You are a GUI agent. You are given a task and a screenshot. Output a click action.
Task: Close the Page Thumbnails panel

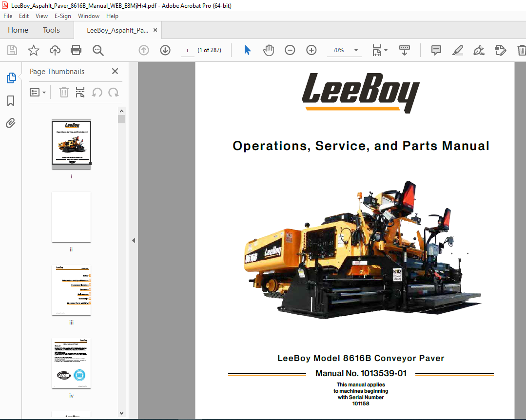[115, 72]
